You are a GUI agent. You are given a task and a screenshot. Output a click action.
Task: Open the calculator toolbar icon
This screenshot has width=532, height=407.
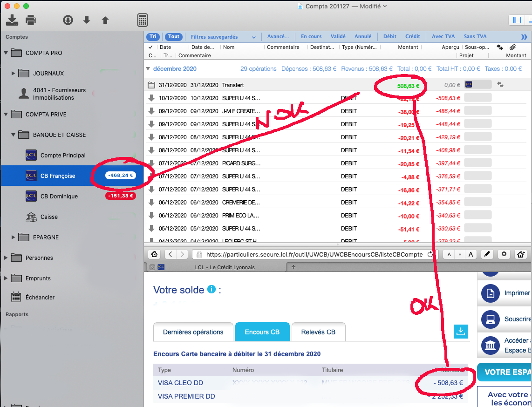click(143, 20)
